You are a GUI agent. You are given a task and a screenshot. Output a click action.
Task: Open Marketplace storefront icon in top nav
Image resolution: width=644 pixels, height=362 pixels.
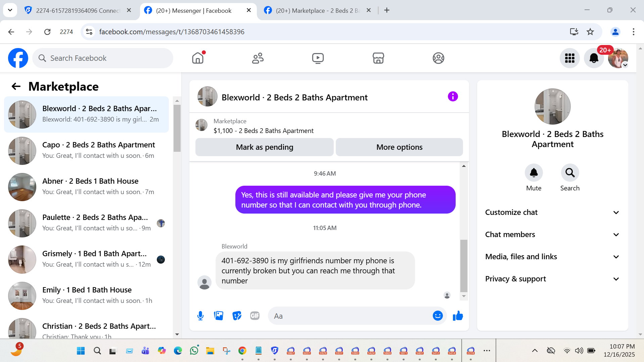(378, 58)
